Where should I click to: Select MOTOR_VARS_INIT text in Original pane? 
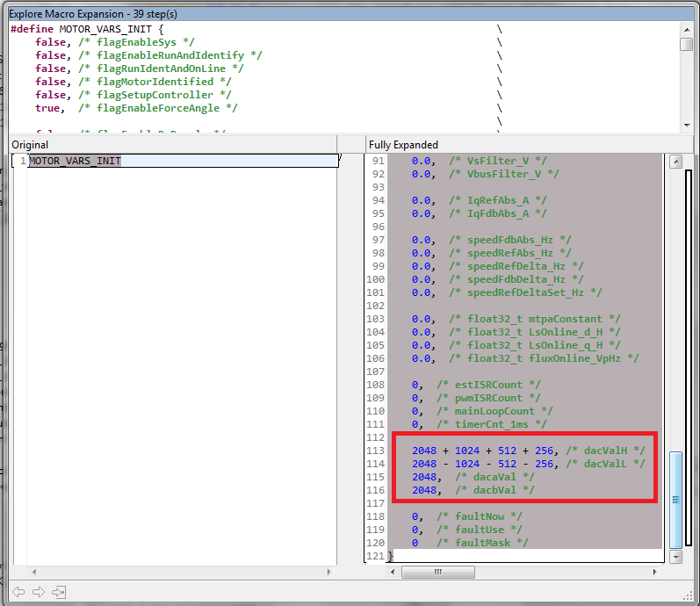point(75,161)
